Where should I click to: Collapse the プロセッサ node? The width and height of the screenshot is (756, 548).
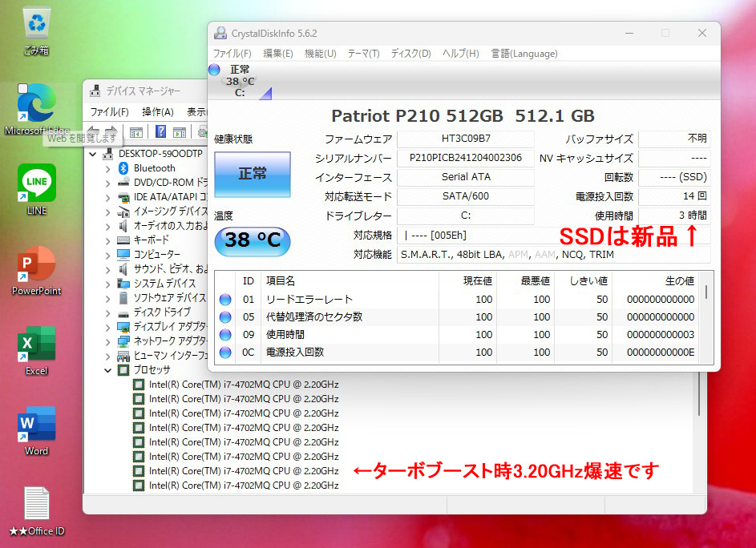coord(108,370)
